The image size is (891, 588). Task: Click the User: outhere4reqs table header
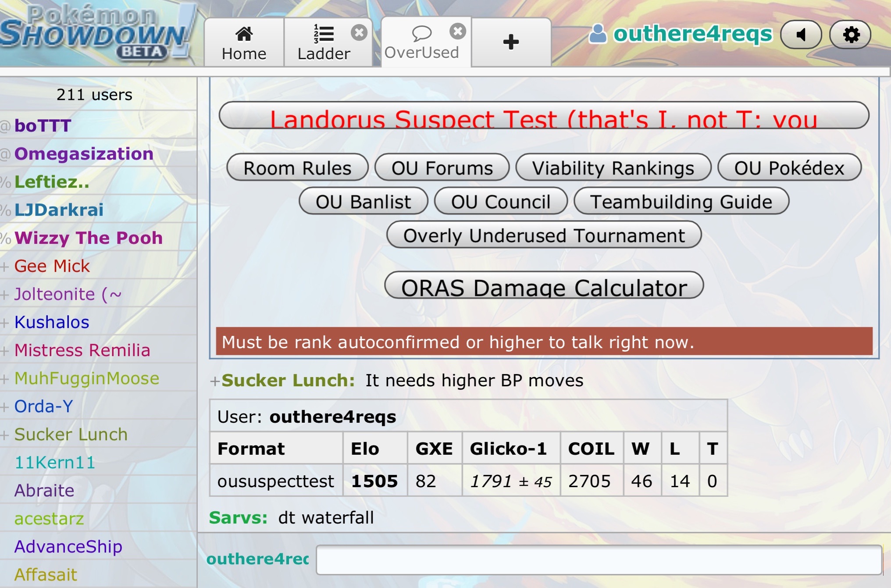tap(468, 416)
